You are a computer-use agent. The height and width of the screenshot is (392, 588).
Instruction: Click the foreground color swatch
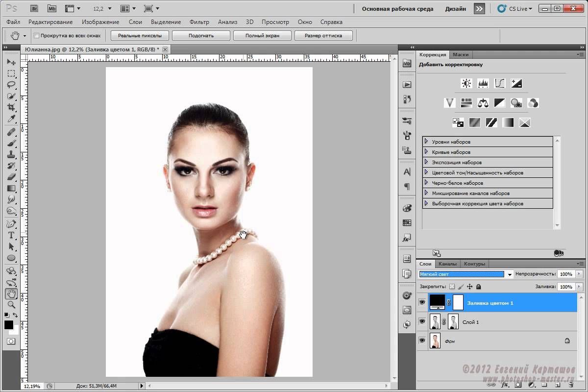pos(8,325)
